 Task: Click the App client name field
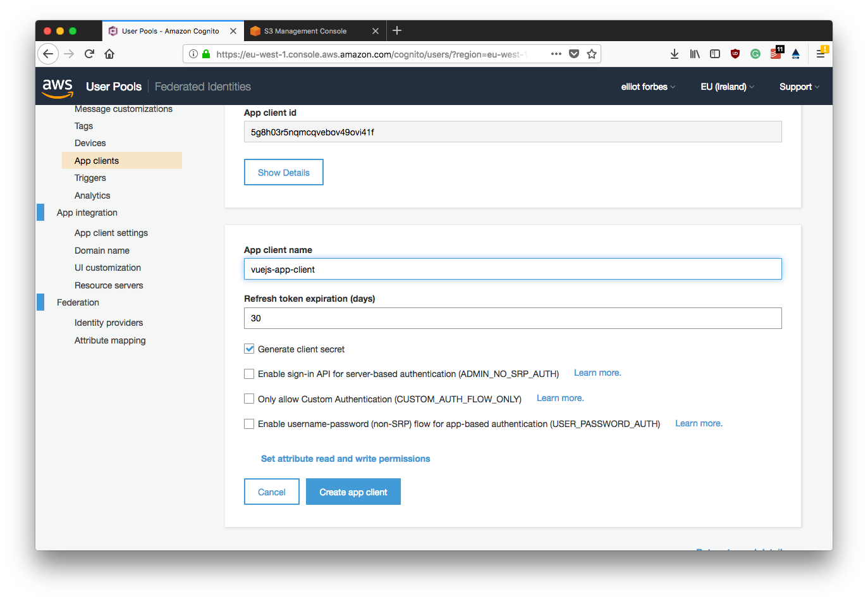coord(513,269)
